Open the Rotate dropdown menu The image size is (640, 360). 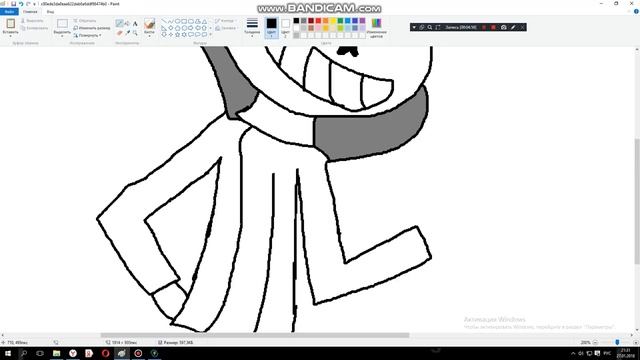click(x=87, y=36)
